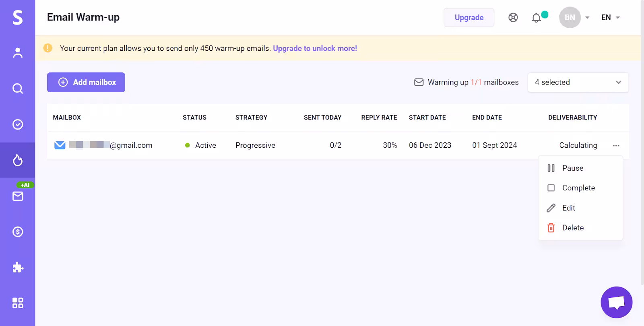This screenshot has height=326, width=644.
Task: Expand the BN account avatar menu
Action: (x=574, y=17)
